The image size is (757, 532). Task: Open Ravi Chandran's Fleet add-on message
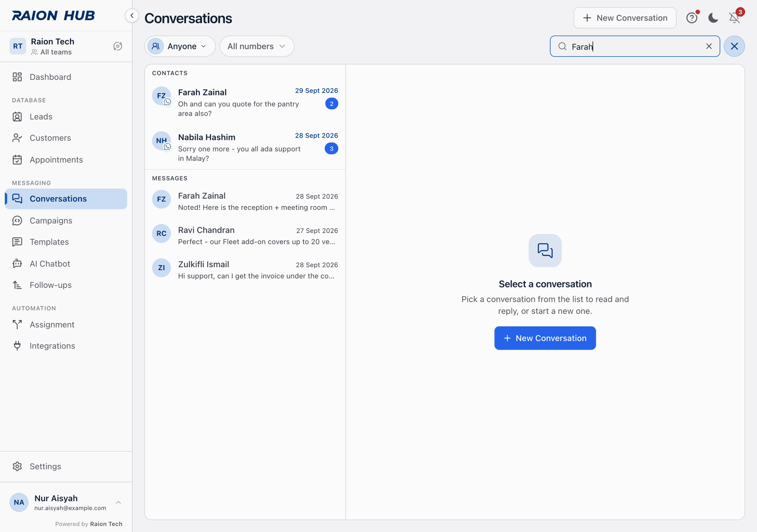pos(245,235)
